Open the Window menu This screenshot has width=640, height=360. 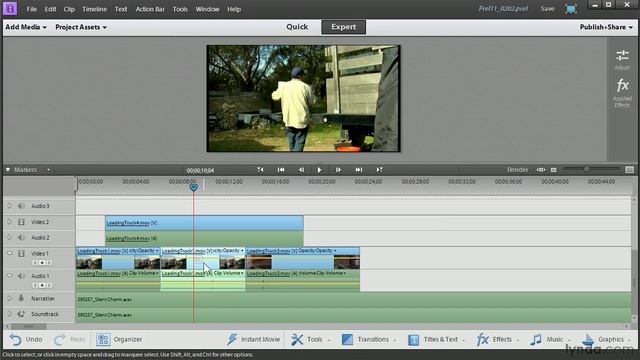tap(207, 9)
